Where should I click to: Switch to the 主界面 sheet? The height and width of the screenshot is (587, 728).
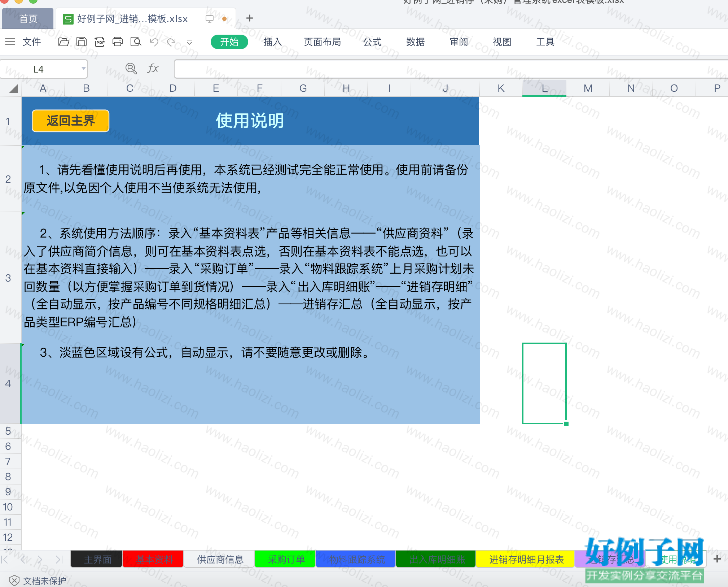tap(97, 560)
